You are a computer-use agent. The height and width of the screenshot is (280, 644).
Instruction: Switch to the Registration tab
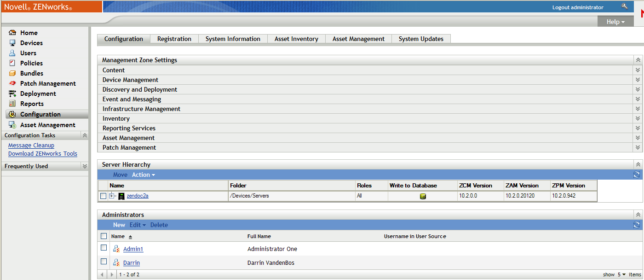[174, 39]
